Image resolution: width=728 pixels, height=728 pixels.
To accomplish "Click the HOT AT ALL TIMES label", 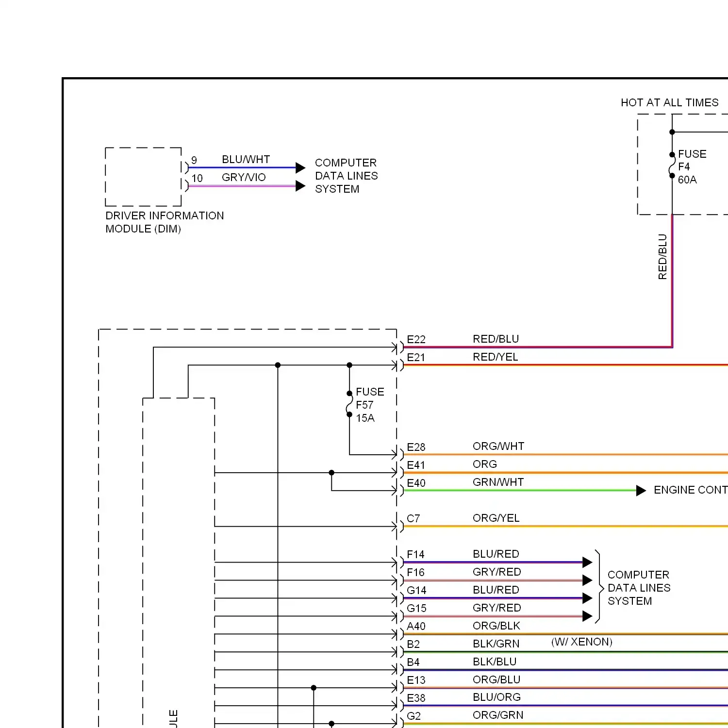I will 669,102.
